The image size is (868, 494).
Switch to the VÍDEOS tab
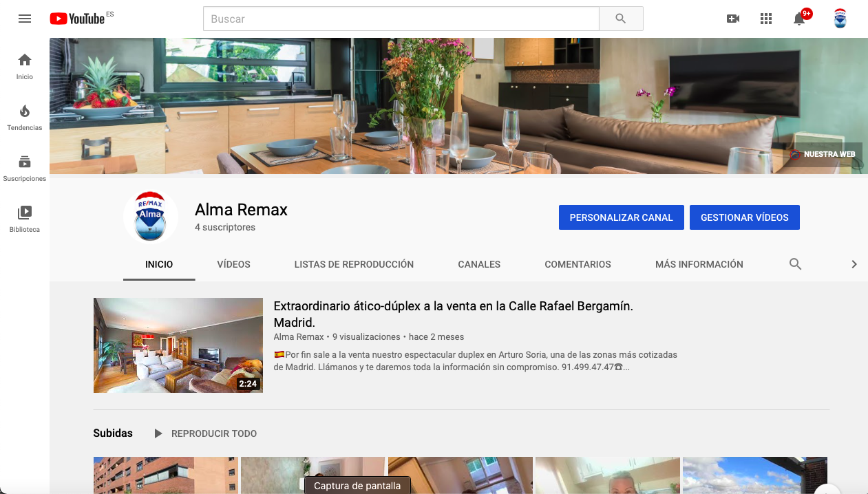pyautogui.click(x=233, y=264)
